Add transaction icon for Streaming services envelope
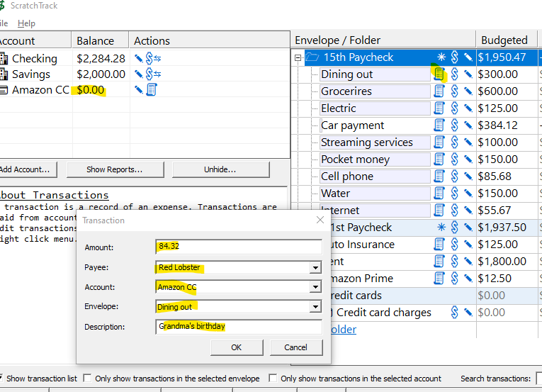 coord(439,142)
